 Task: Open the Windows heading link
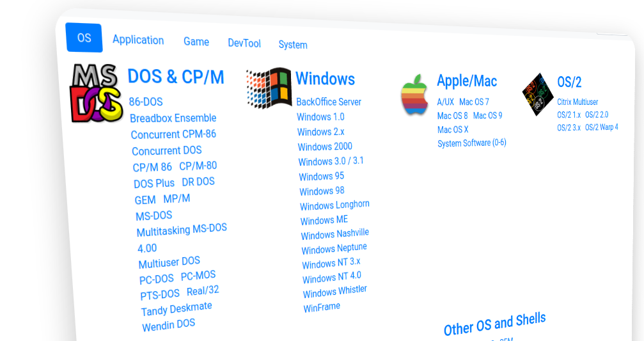(x=326, y=79)
